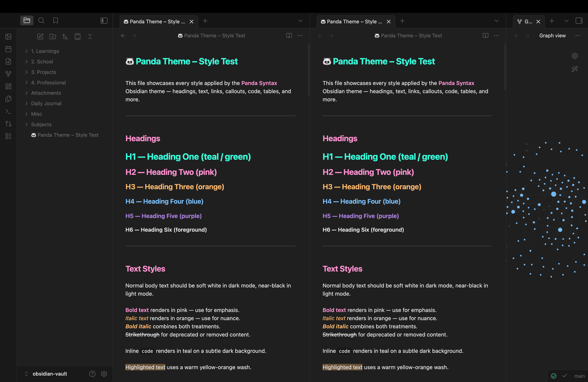The image size is (588, 382).
Task: Navigate back in middle pane
Action: coord(320,36)
